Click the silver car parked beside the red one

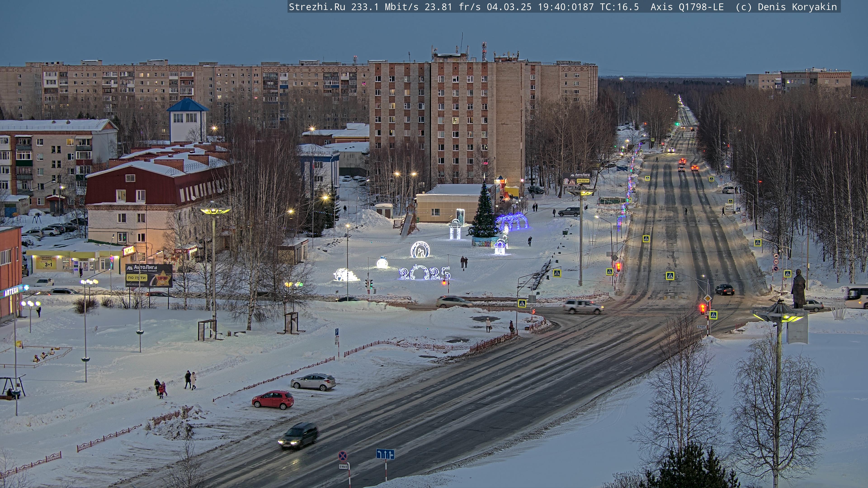313,382
